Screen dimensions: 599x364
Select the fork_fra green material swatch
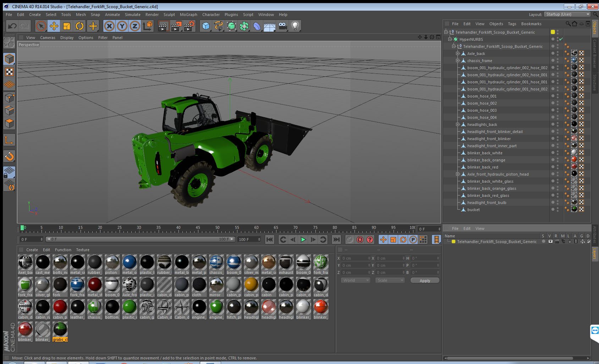(25, 287)
